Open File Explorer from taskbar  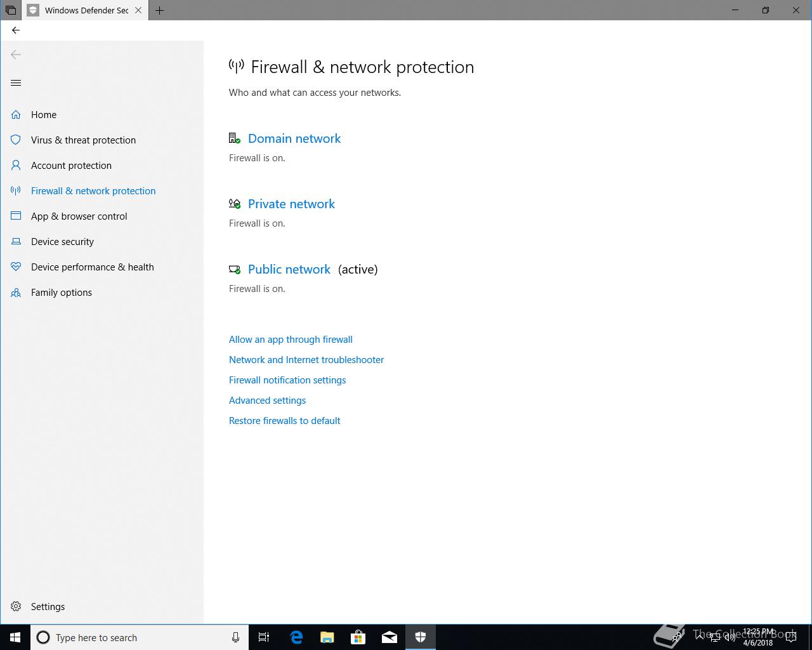[327, 637]
